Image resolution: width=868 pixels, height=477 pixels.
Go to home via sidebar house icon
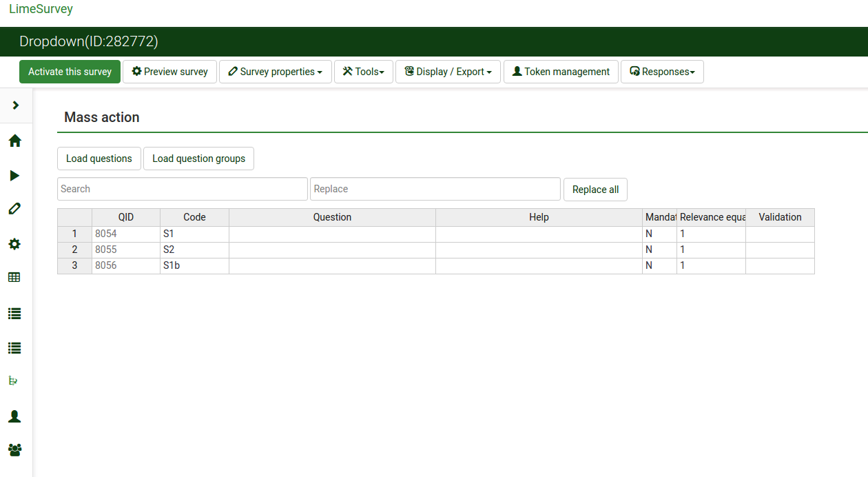tap(14, 141)
